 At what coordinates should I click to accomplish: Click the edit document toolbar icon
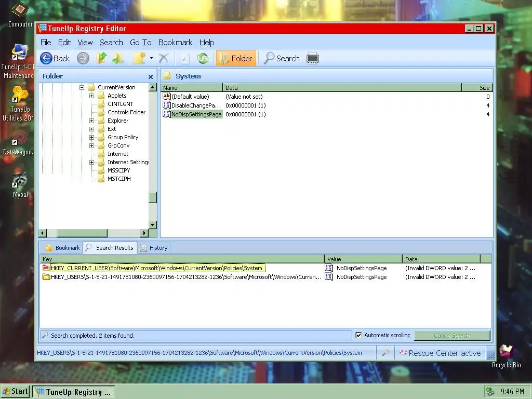click(x=185, y=58)
